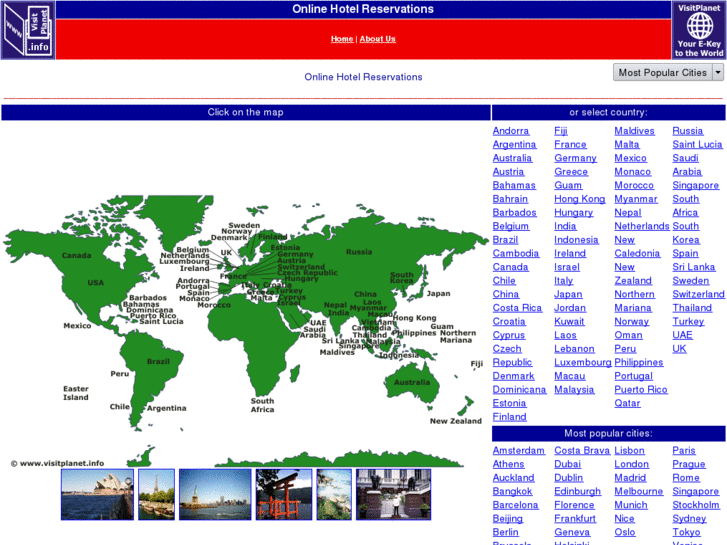Image resolution: width=727 pixels, height=545 pixels.
Task: Click the VisitPlanet globe E-Key logo
Action: [699, 30]
